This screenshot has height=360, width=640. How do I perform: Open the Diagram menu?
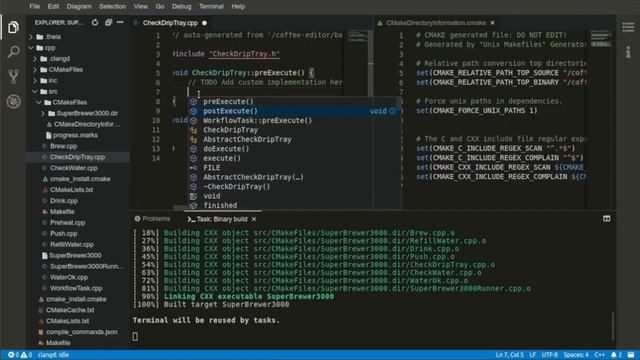click(x=79, y=7)
